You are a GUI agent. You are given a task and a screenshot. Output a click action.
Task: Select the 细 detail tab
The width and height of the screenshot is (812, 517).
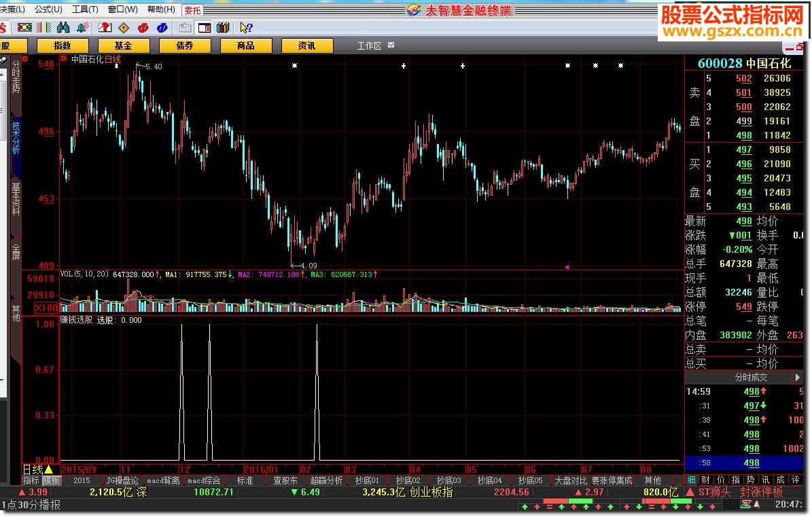[691, 480]
